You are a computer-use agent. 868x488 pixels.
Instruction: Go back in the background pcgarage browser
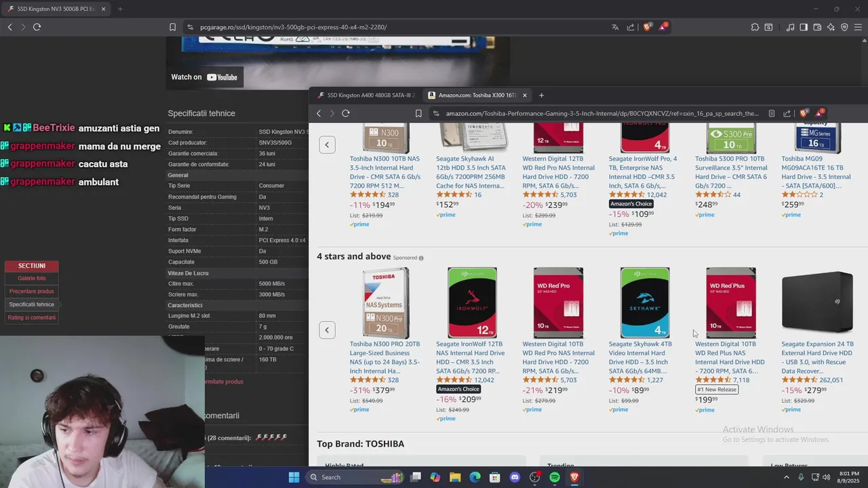pyautogui.click(x=9, y=27)
